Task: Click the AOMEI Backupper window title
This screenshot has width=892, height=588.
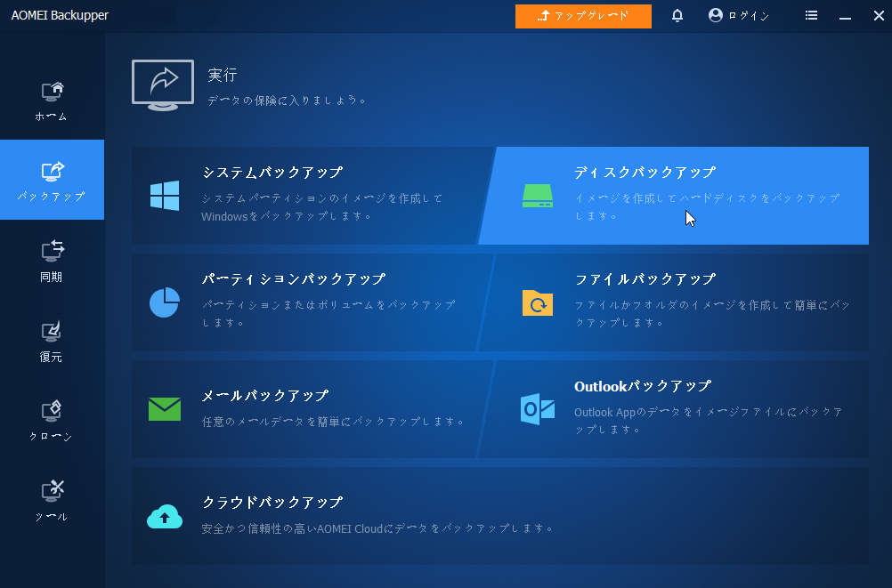Action: tap(60, 15)
